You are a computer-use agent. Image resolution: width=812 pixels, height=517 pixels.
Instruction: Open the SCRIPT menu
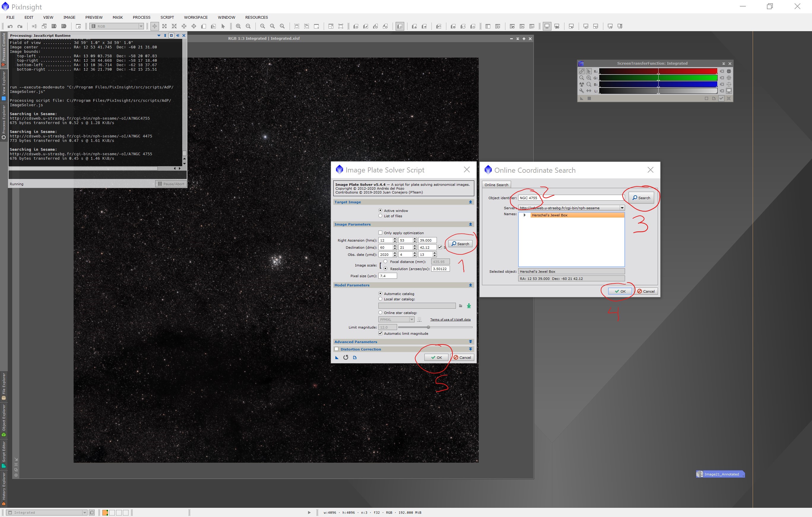tap(167, 17)
